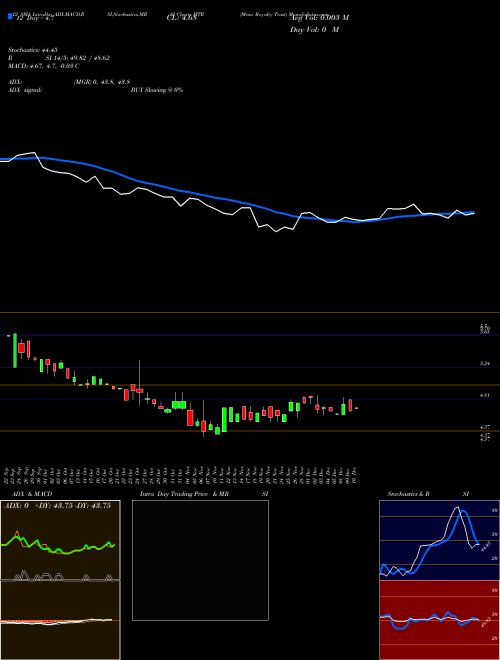Click the tall green candle at chart start
Screen dimensions: 500x660
(x=15, y=350)
